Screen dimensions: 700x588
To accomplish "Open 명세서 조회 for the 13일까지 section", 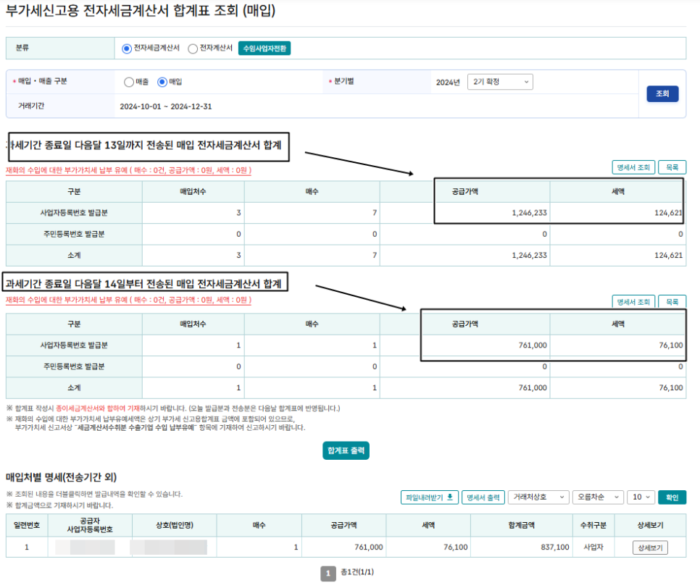I will [633, 167].
